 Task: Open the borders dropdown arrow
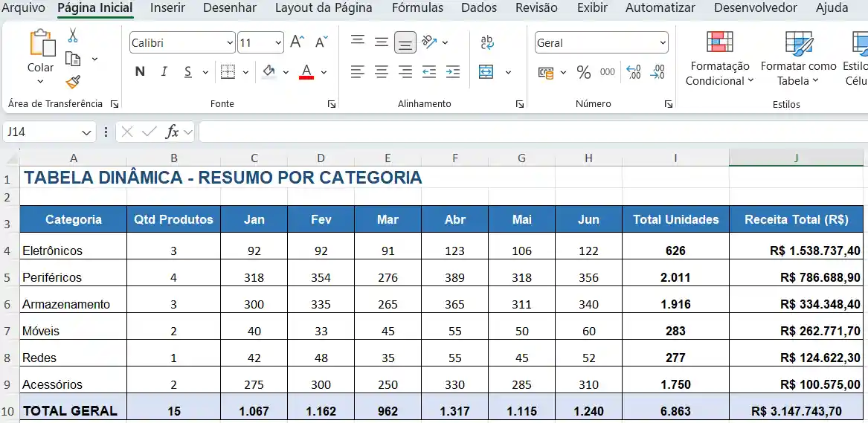pyautogui.click(x=245, y=72)
